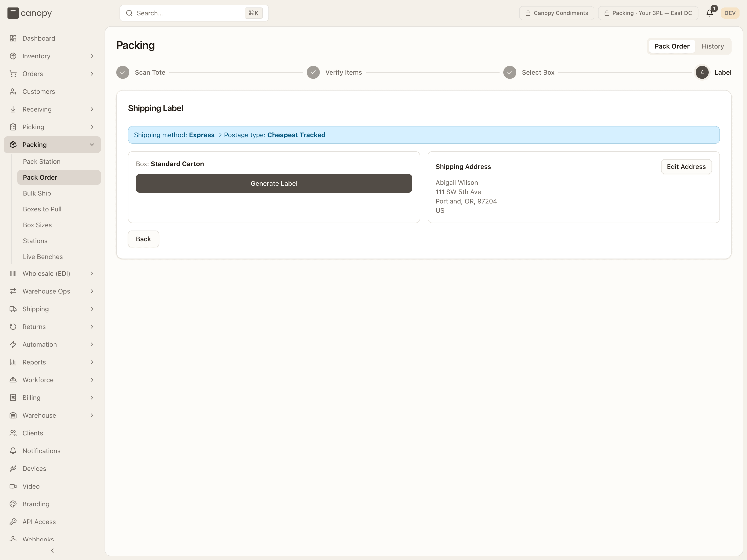Viewport: 747px width, 560px height.
Task: Open Box Sizes submenu item
Action: click(59, 225)
